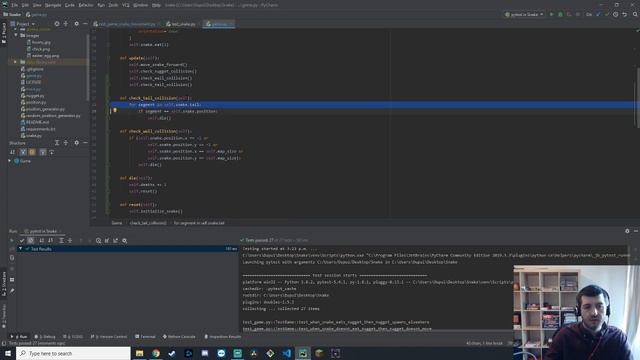Open Search Everywhere magnifier in top toolbar
Screen dimensions: 640x360
click(x=635, y=14)
